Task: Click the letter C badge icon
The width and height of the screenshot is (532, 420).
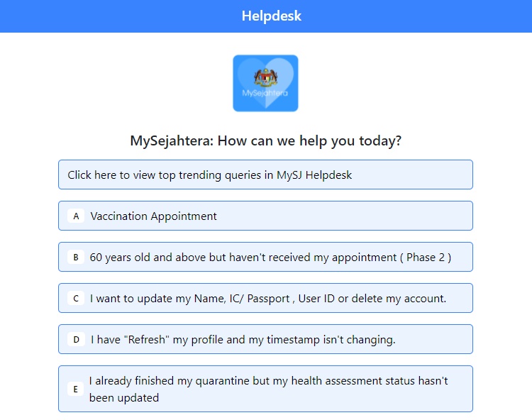Action: click(76, 298)
